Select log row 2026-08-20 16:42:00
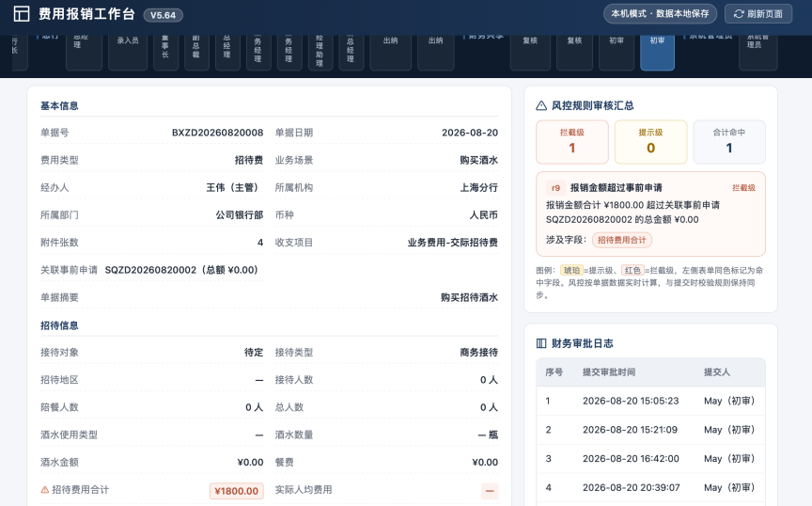The width and height of the screenshot is (812, 506). 650,459
